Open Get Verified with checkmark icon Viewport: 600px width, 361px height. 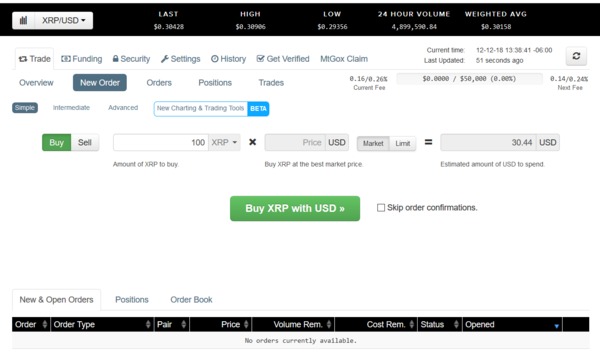point(283,59)
